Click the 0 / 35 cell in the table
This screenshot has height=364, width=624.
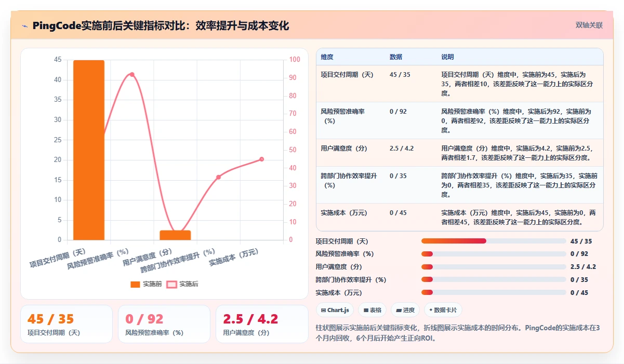click(398, 176)
